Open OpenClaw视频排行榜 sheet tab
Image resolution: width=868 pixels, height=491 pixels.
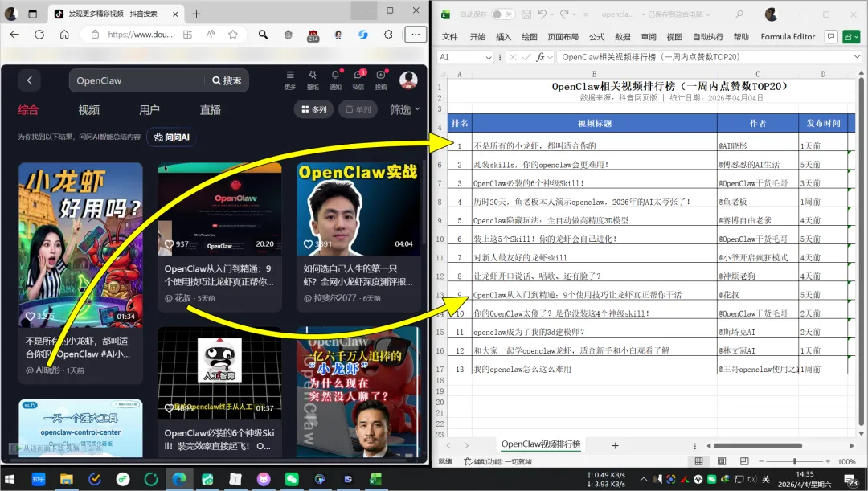(x=540, y=444)
